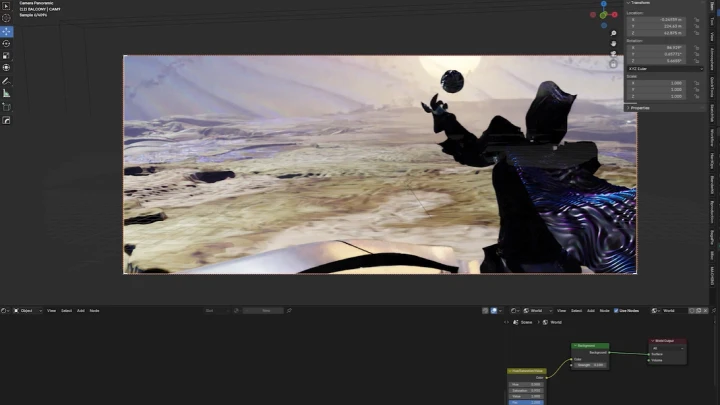Screen dimensions: 720x405
Task: Adjust the Hue value slider
Action: click(526, 385)
